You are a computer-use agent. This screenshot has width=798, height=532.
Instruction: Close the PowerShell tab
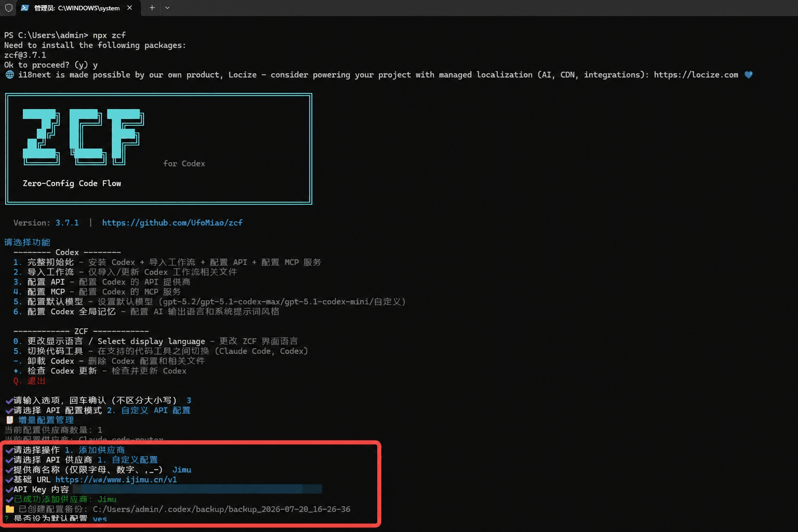tap(129, 8)
